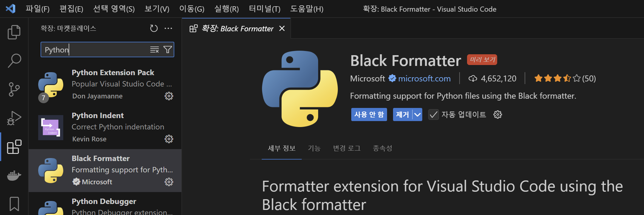This screenshot has height=215, width=644.
Task: Click the large Black Formatter Python logo
Action: (x=300, y=89)
